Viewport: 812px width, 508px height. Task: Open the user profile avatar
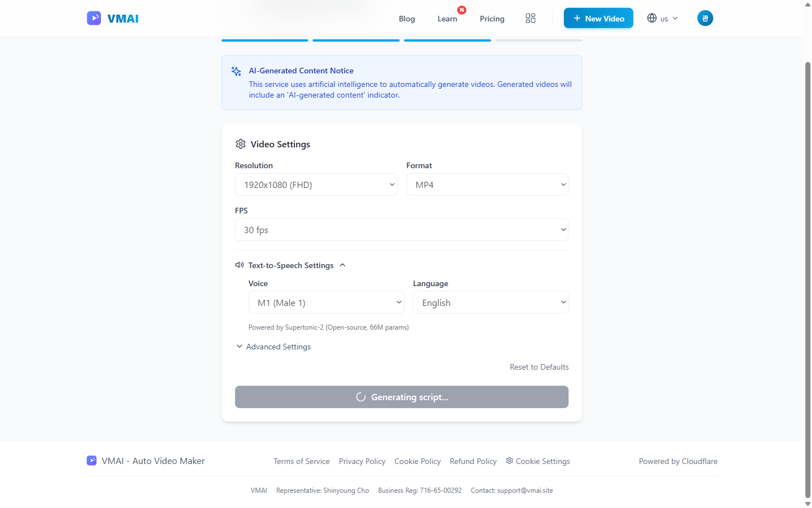(x=705, y=18)
